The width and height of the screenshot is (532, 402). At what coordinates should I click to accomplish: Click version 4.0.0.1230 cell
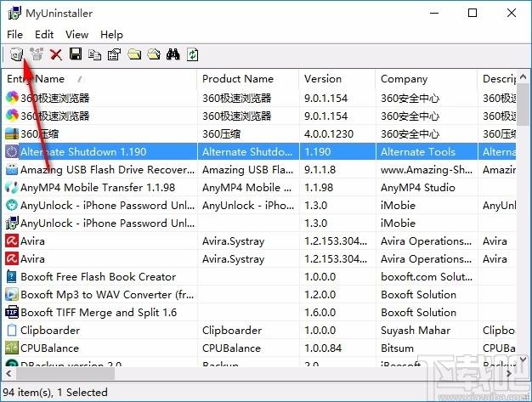(328, 133)
